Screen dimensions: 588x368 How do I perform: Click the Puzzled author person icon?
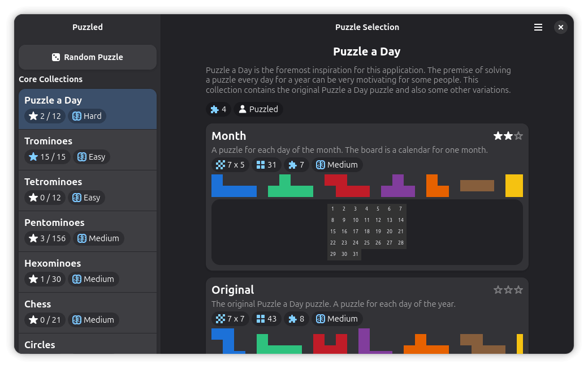pos(243,109)
